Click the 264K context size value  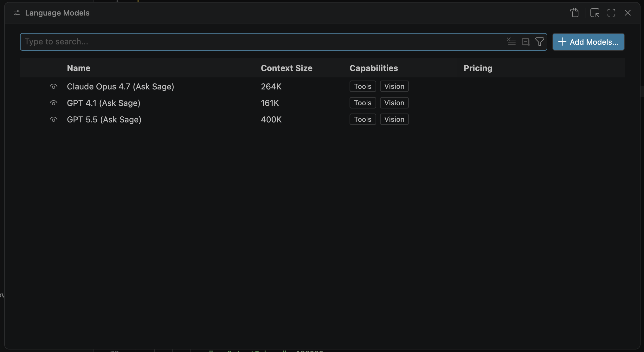click(271, 87)
